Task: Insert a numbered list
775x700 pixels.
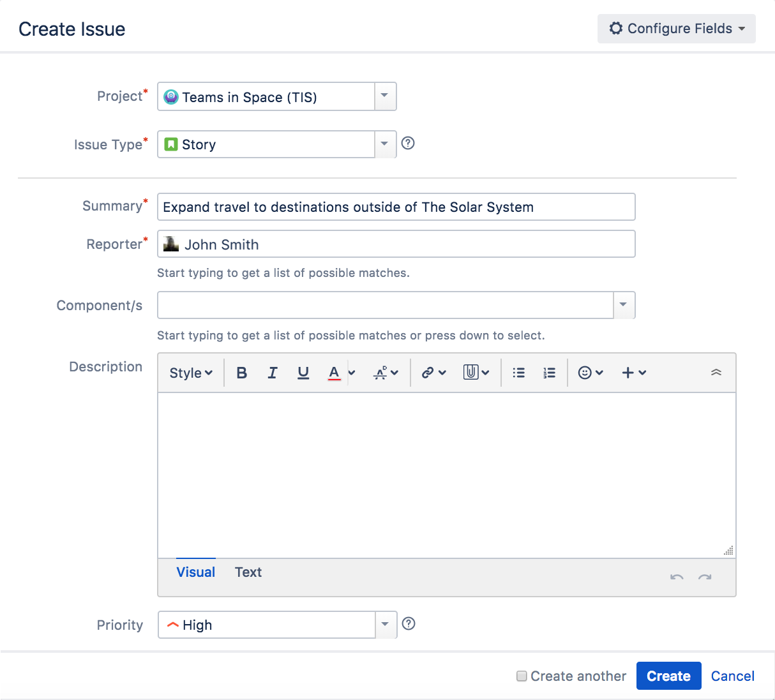Action: (549, 373)
